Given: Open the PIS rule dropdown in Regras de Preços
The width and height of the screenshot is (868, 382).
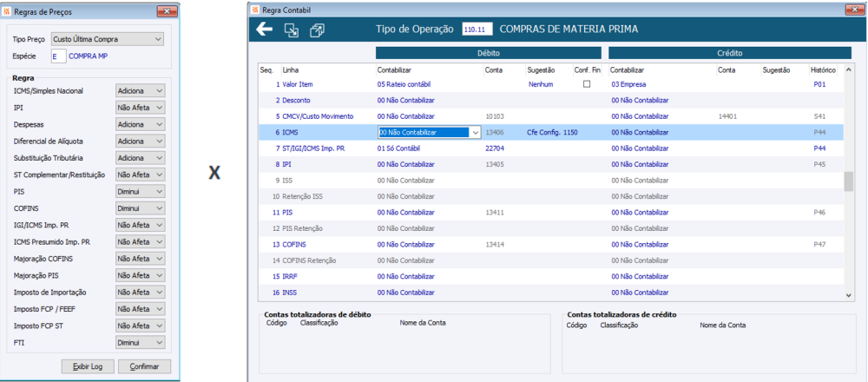Looking at the screenshot, I should pos(140,192).
